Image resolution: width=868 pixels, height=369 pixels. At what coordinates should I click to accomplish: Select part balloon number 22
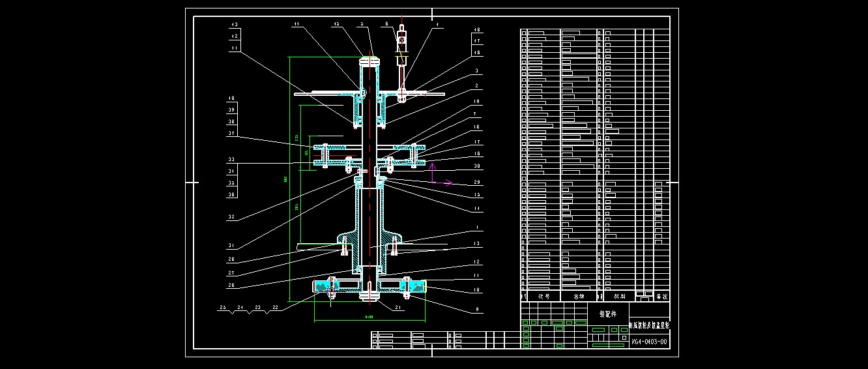274,306
